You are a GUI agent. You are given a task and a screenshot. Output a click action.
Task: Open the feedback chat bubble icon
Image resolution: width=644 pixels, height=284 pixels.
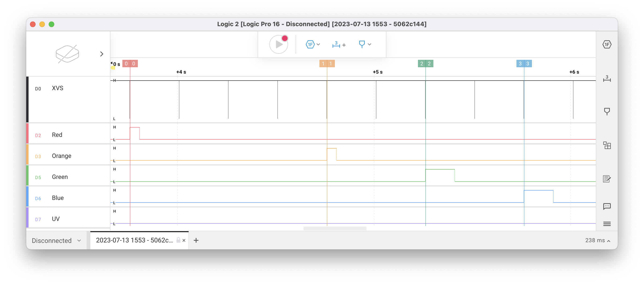(607, 206)
